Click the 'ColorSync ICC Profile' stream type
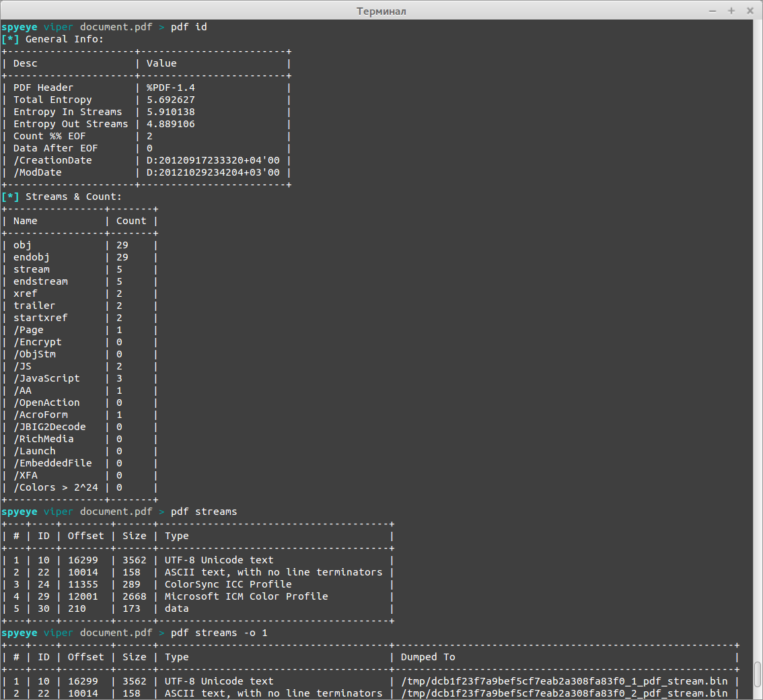 [228, 584]
